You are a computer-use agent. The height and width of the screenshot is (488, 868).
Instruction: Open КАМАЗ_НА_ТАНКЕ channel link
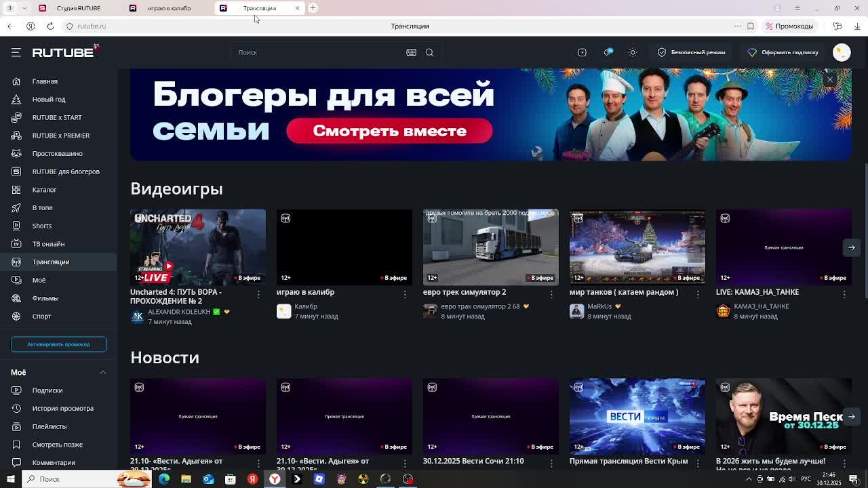(x=761, y=306)
